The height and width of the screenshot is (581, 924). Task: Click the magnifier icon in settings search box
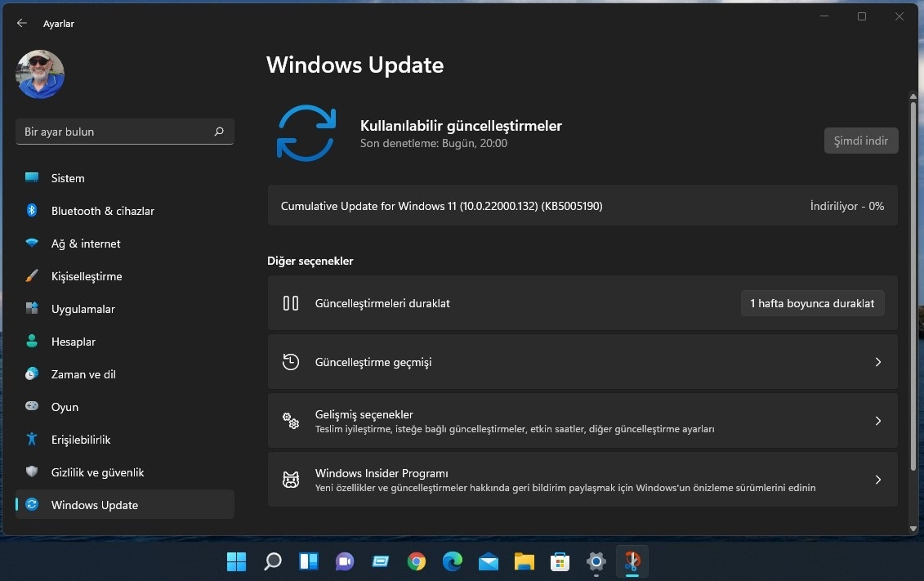(x=219, y=132)
